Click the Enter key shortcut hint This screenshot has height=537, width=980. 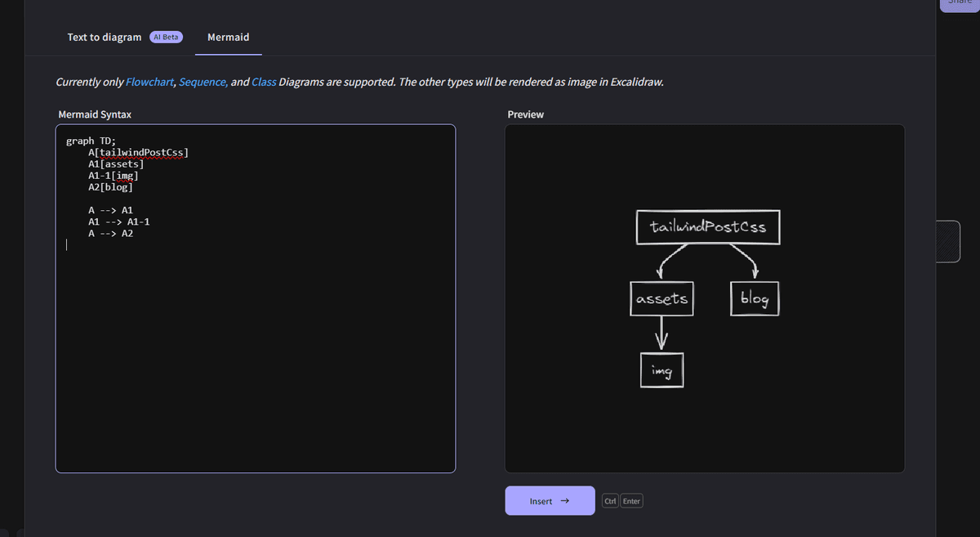click(x=631, y=501)
